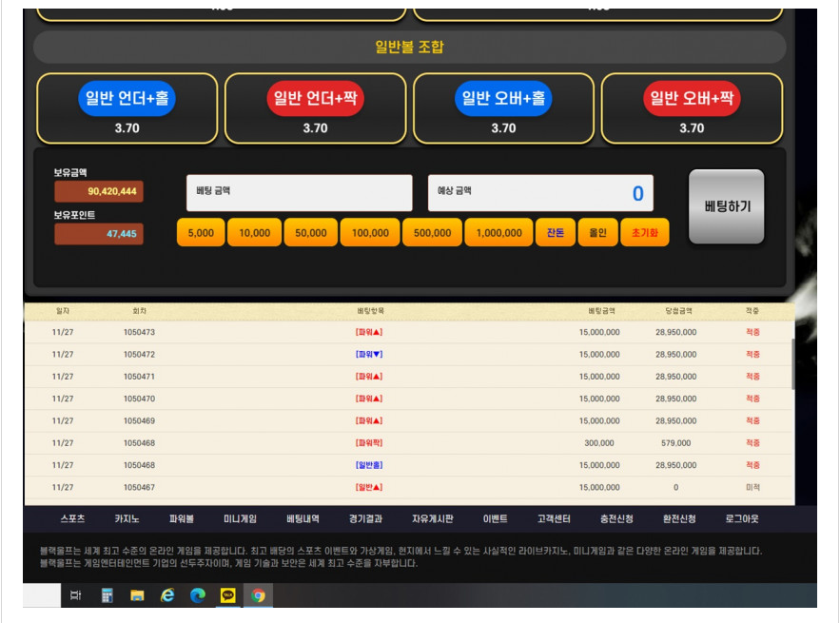Choose the 일반 오버+홀 bet option
840x623 pixels.
point(503,98)
